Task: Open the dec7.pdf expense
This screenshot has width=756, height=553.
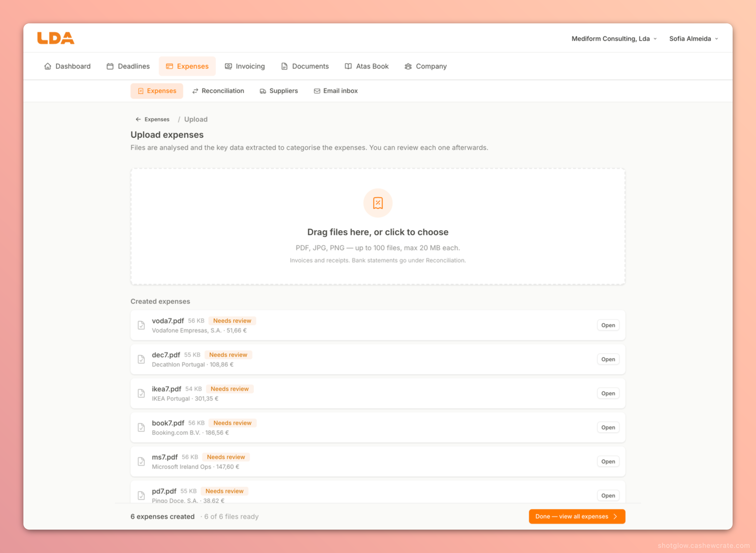Action: (x=608, y=359)
